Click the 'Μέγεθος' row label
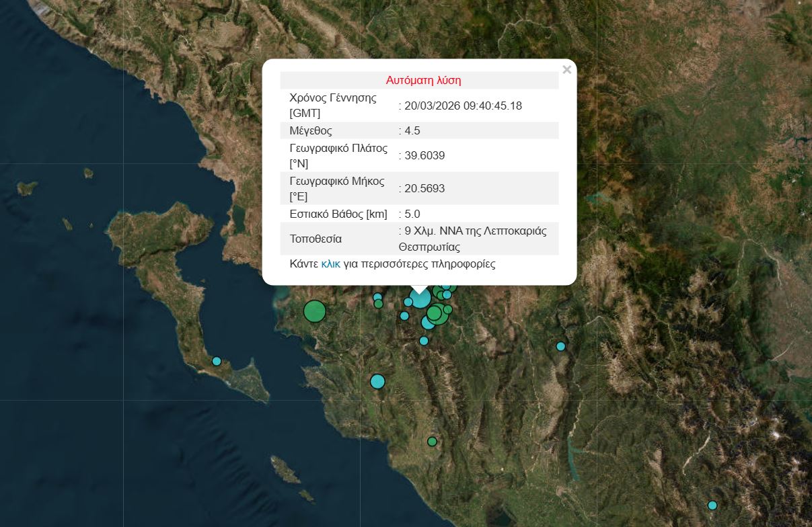The height and width of the screenshot is (527, 812). [x=311, y=130]
